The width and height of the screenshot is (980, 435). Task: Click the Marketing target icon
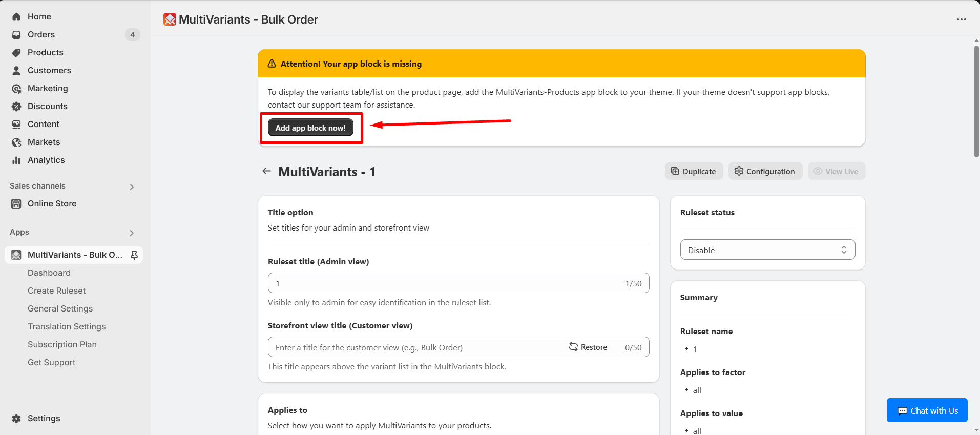[x=16, y=88]
